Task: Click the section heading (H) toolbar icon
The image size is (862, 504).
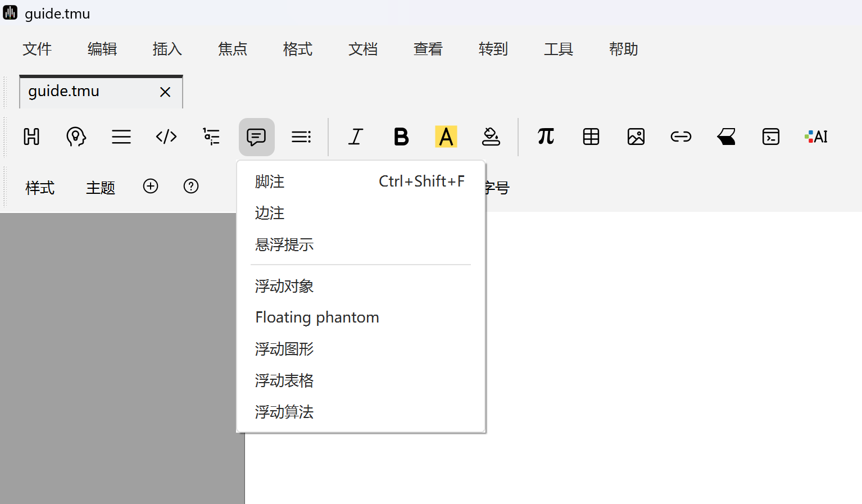Action: pyautogui.click(x=31, y=137)
